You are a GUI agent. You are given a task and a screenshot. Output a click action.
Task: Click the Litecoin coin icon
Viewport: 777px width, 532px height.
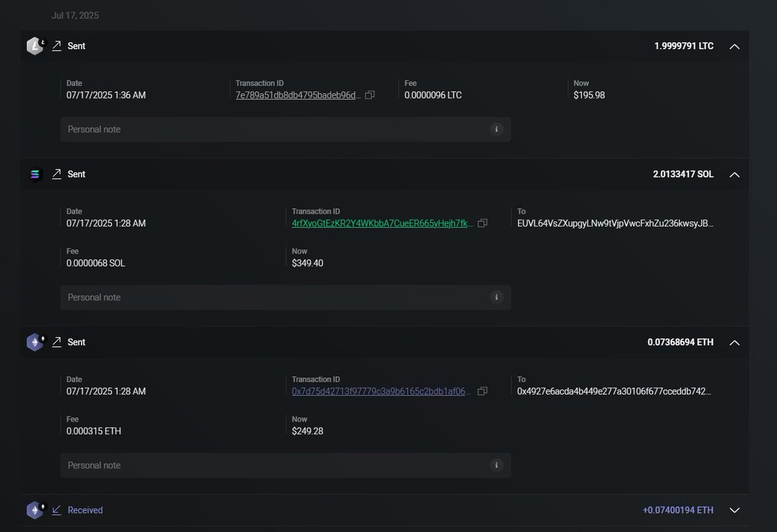tap(35, 46)
